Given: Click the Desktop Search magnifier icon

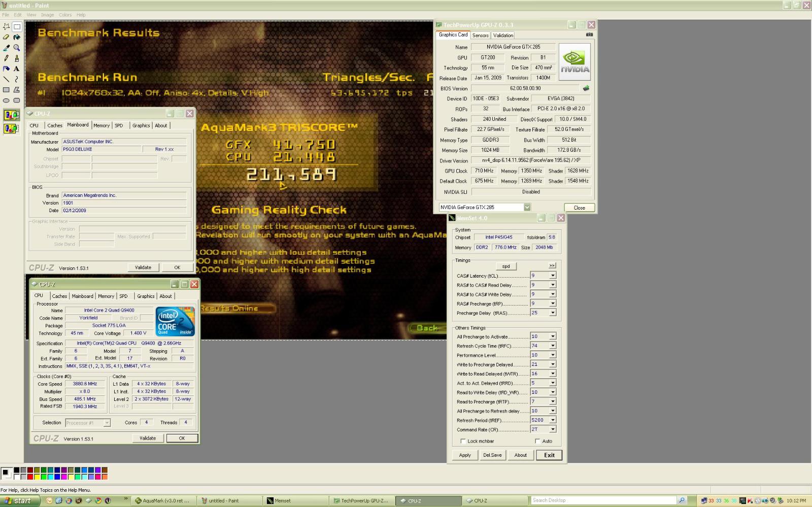Looking at the screenshot, I should point(682,500).
